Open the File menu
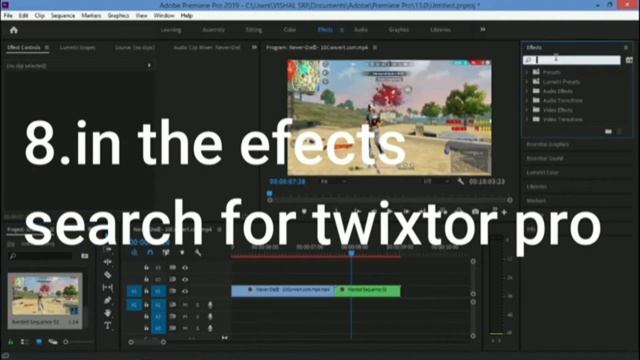Viewport: 640px width, 360px height. click(x=8, y=16)
